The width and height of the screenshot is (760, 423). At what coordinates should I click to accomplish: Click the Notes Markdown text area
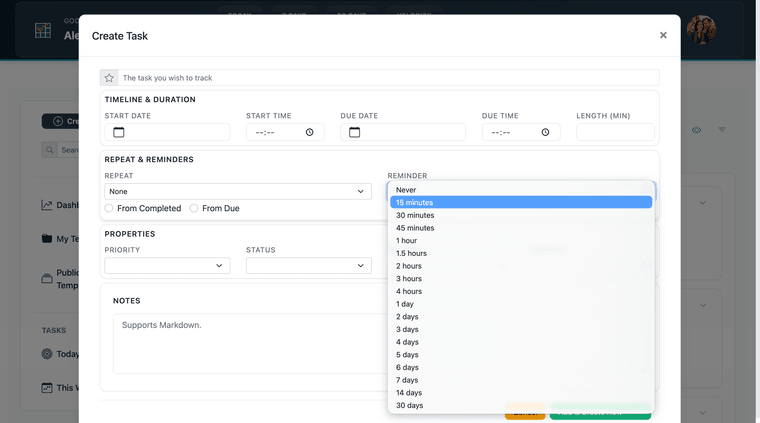pos(250,344)
